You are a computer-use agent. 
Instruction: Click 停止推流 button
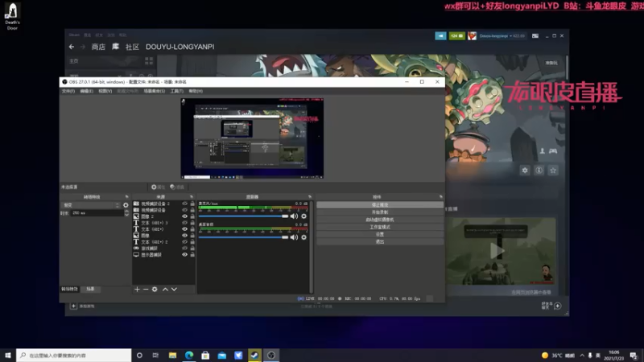(380, 205)
